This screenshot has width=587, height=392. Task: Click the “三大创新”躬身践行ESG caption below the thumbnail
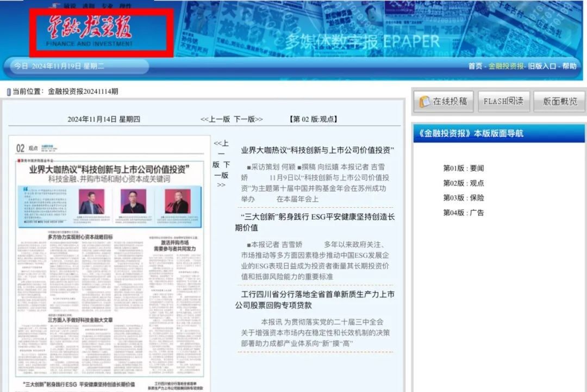(x=79, y=384)
